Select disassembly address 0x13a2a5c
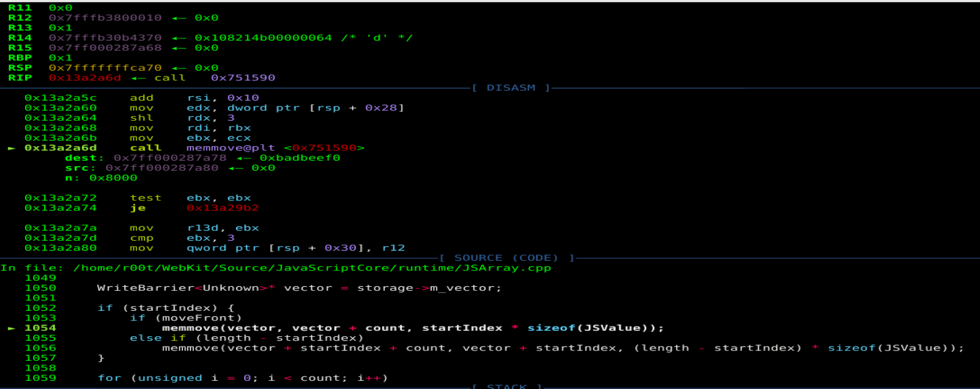 pos(60,98)
